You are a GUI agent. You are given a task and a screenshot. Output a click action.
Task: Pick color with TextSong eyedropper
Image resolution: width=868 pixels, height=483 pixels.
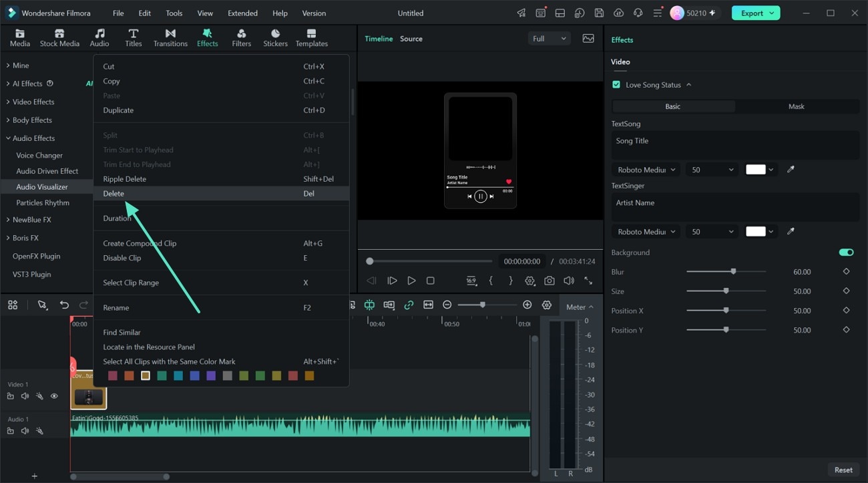tap(791, 170)
